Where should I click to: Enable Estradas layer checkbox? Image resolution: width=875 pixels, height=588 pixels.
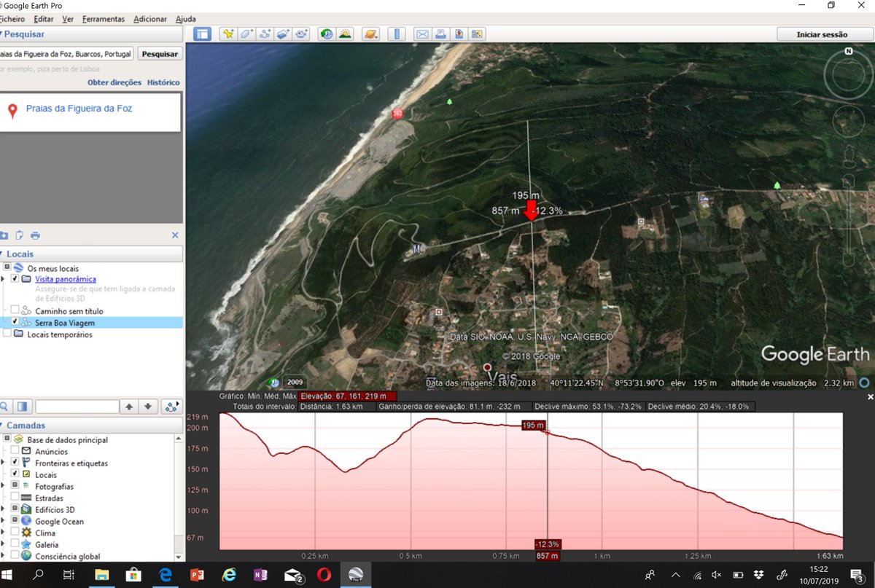[x=15, y=498]
